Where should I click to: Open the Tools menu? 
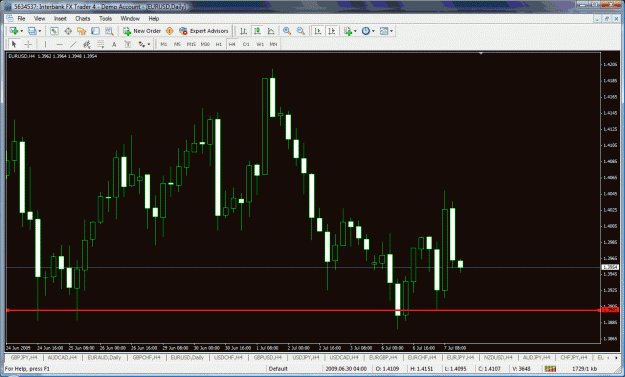point(105,18)
